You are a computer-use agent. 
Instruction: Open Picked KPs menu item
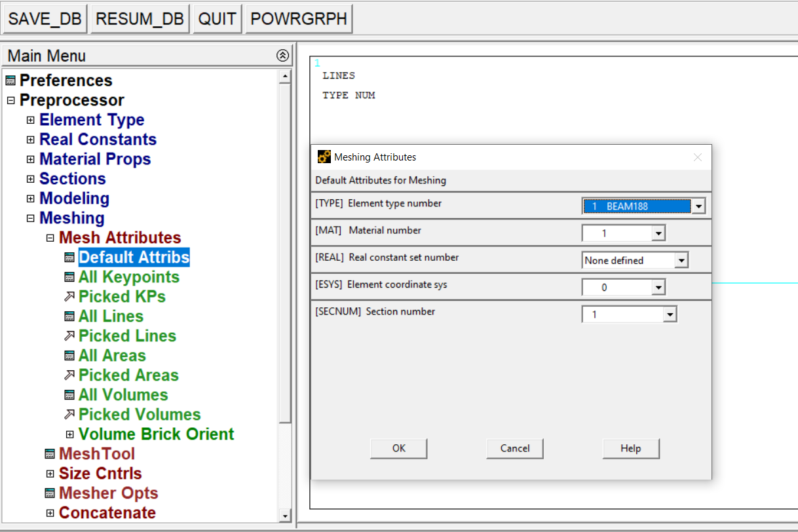(x=122, y=297)
